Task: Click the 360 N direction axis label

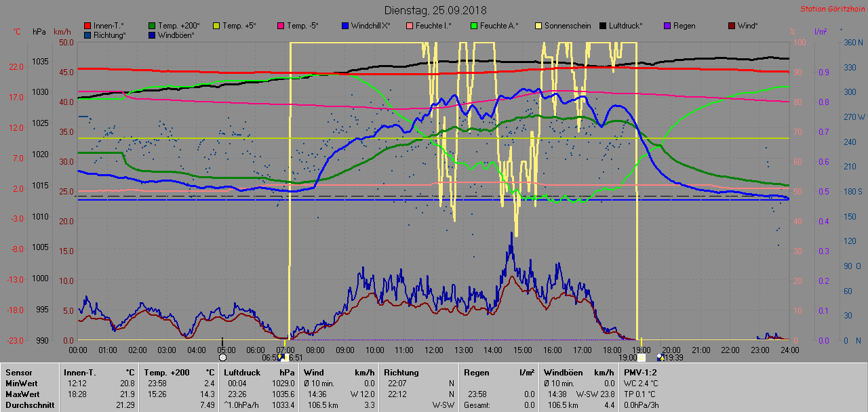Action: 853,43
